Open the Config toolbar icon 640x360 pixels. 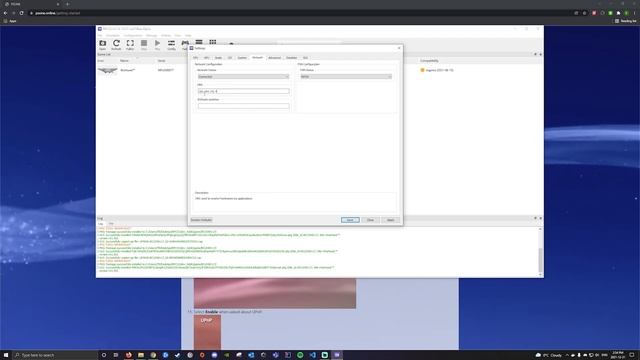171,44
